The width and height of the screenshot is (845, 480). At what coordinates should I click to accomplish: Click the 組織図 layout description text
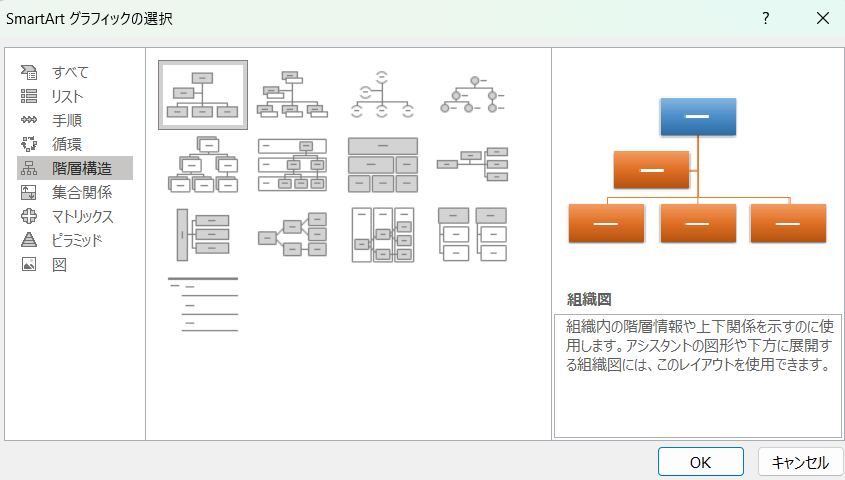(x=699, y=345)
